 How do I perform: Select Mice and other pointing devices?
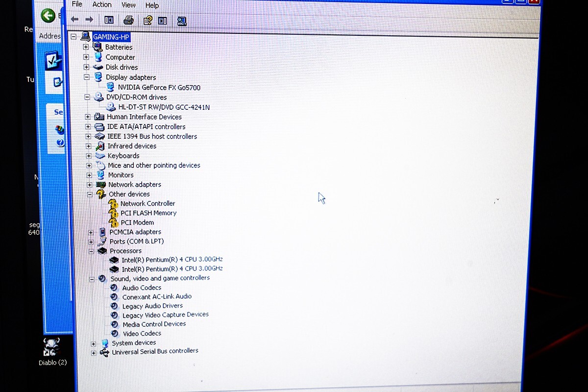point(154,166)
